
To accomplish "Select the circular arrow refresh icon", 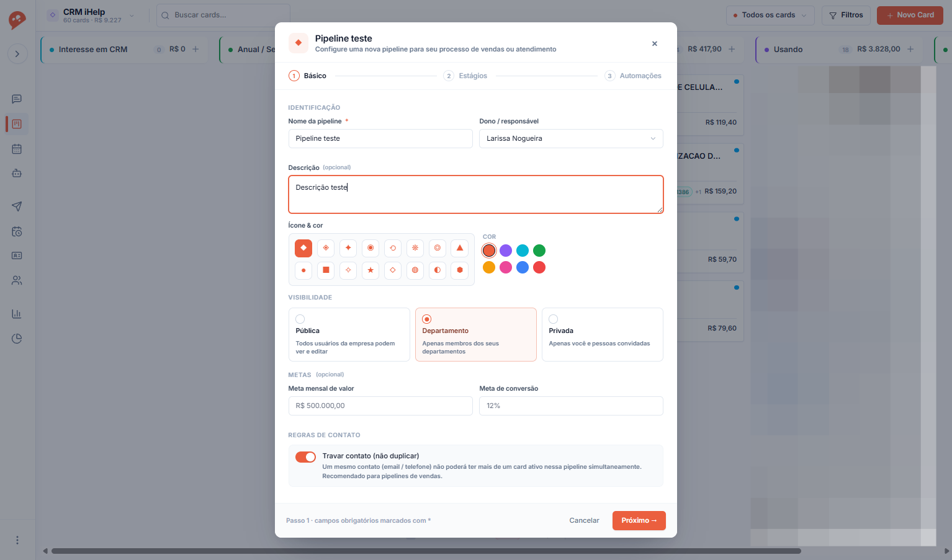I will 393,248.
